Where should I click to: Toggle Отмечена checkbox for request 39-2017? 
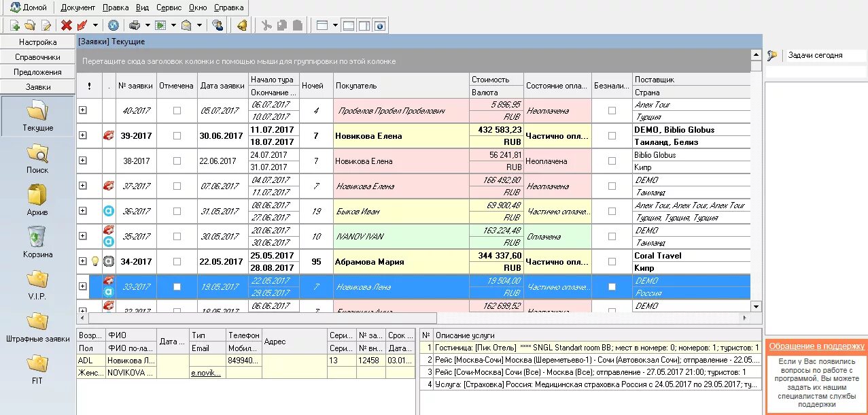click(x=177, y=135)
